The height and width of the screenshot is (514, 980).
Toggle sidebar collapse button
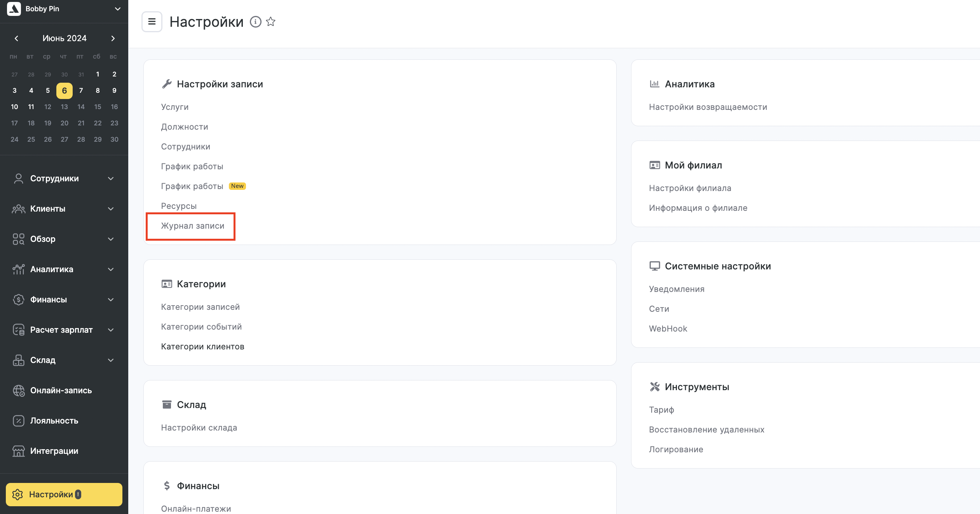point(152,21)
